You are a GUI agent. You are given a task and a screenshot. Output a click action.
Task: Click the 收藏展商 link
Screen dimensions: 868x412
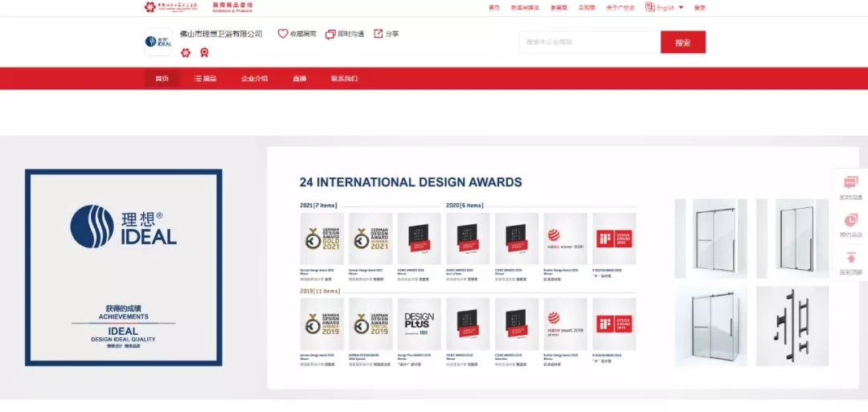[303, 34]
